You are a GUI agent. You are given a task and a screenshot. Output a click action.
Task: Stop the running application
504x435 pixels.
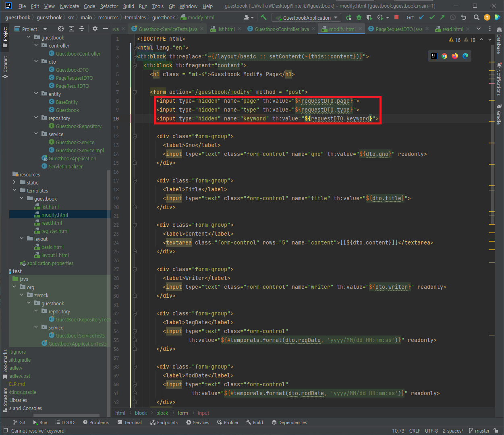click(396, 17)
